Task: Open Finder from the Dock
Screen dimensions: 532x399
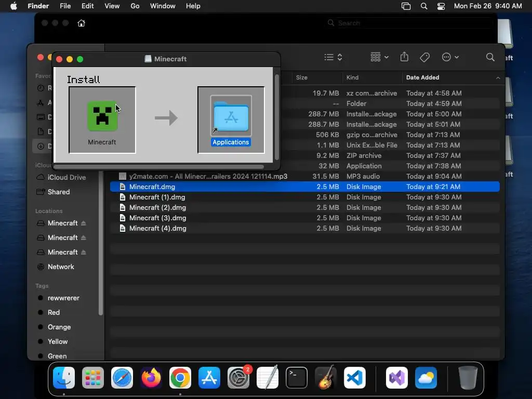Action: (64, 378)
